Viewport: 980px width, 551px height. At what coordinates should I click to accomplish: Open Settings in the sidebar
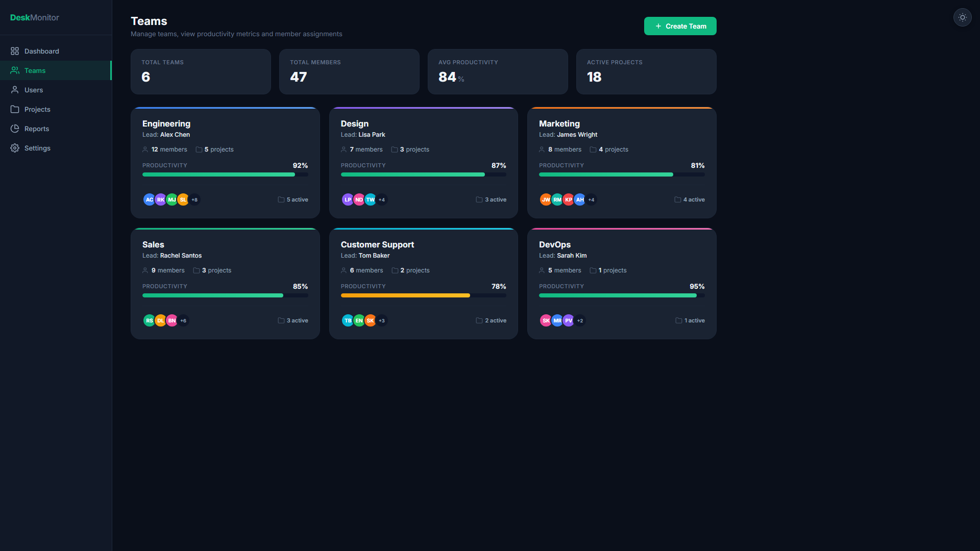click(56, 148)
